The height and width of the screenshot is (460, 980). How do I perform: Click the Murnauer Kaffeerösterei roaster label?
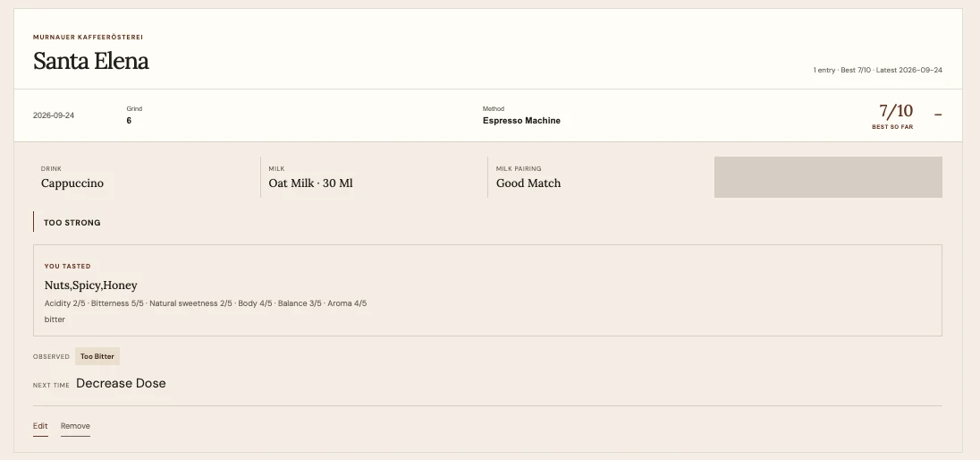[89, 37]
